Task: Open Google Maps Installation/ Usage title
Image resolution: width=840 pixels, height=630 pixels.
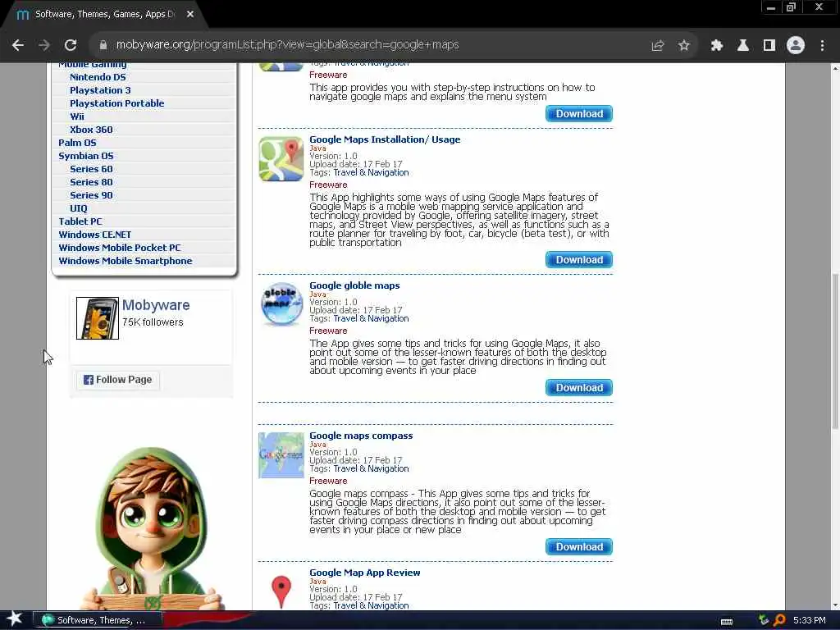Action: [x=385, y=139]
